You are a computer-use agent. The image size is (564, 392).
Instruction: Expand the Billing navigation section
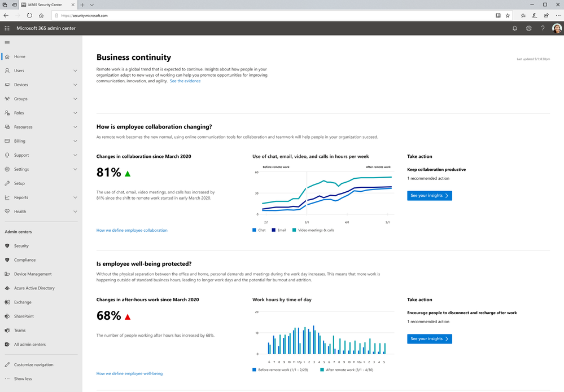click(x=75, y=141)
